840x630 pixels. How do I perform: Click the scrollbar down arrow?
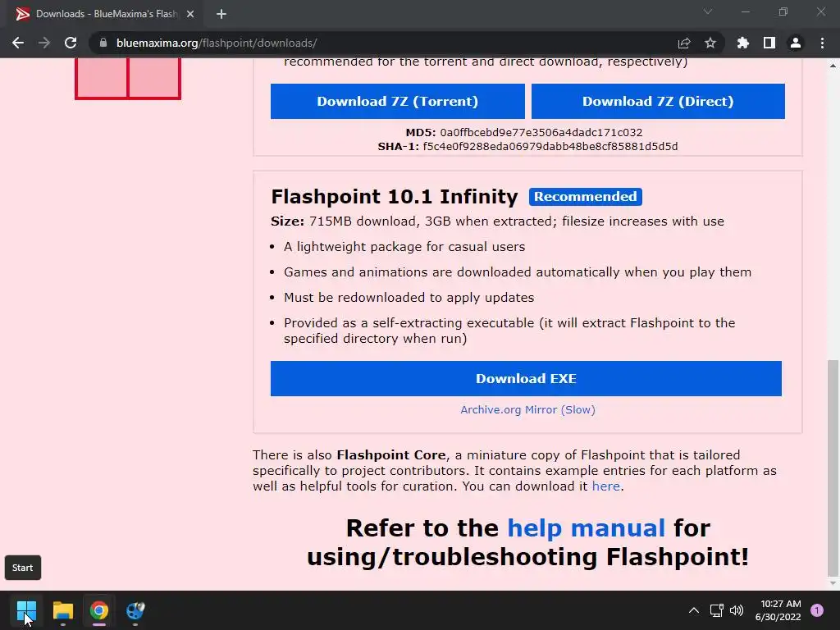tap(833, 583)
